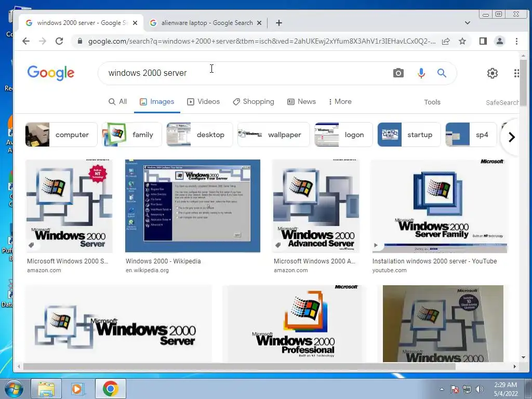This screenshot has height=399, width=532.
Task: Click the URL in the address bar
Action: pyautogui.click(x=262, y=42)
